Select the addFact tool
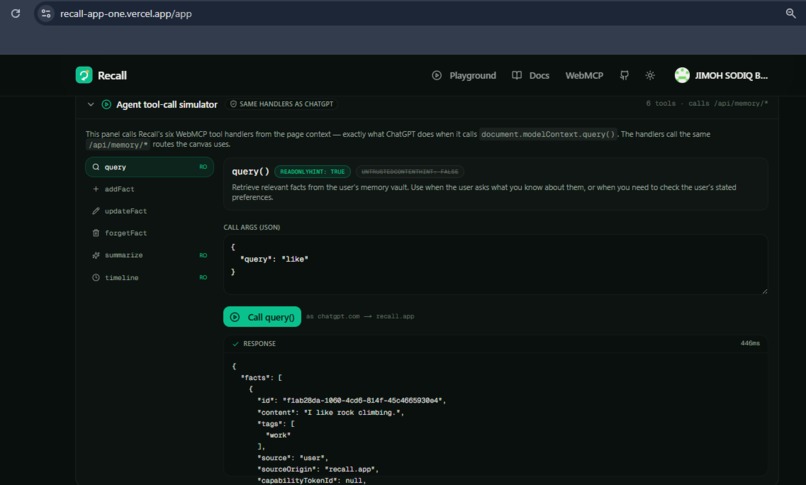The height and width of the screenshot is (485, 806). point(149,189)
